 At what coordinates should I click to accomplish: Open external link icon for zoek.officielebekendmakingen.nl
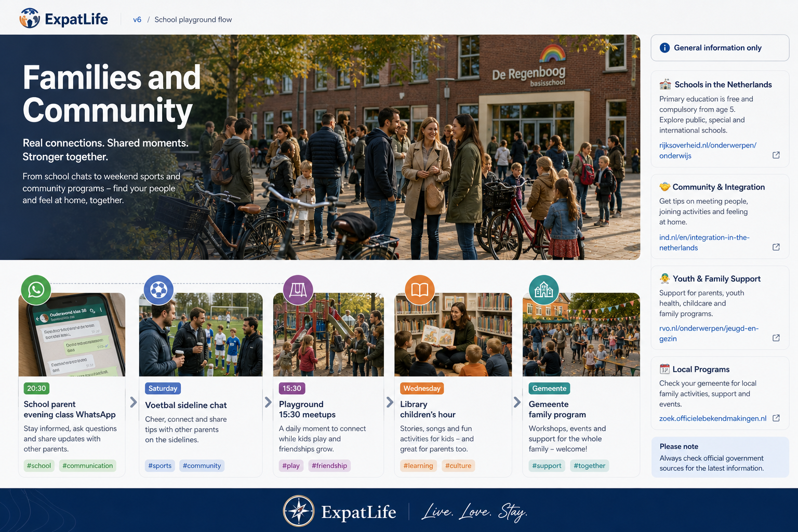pos(776,418)
